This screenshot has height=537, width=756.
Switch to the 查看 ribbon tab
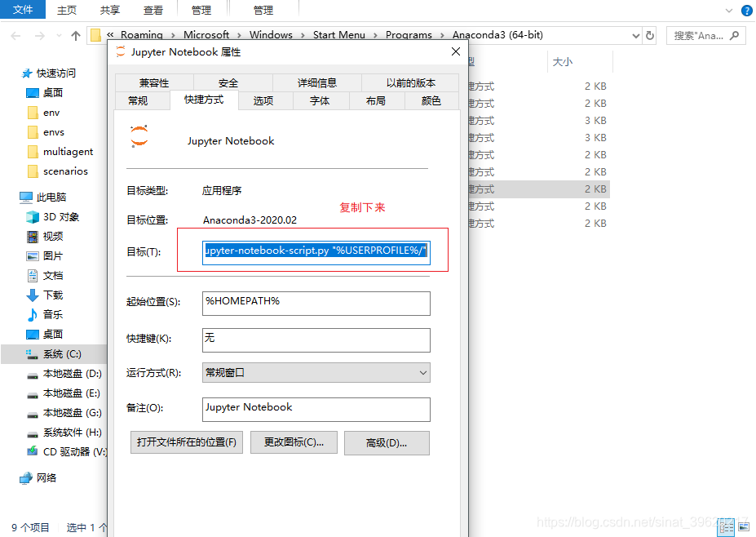[153, 10]
